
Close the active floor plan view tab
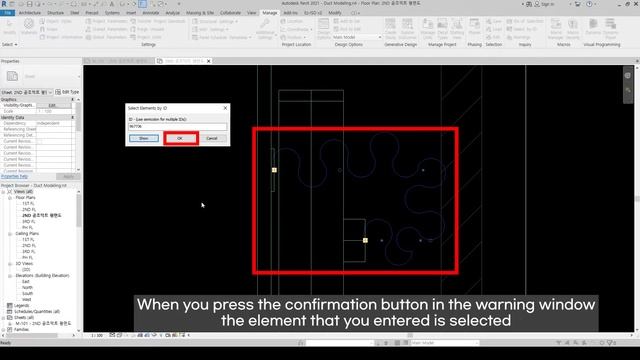[209, 61]
